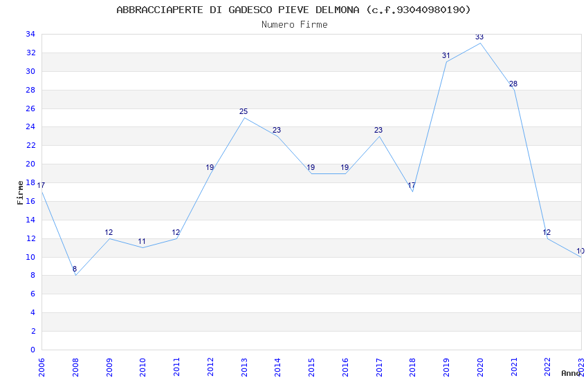Select the 2009 year label
Screen dimensions: 588x380
109,368
